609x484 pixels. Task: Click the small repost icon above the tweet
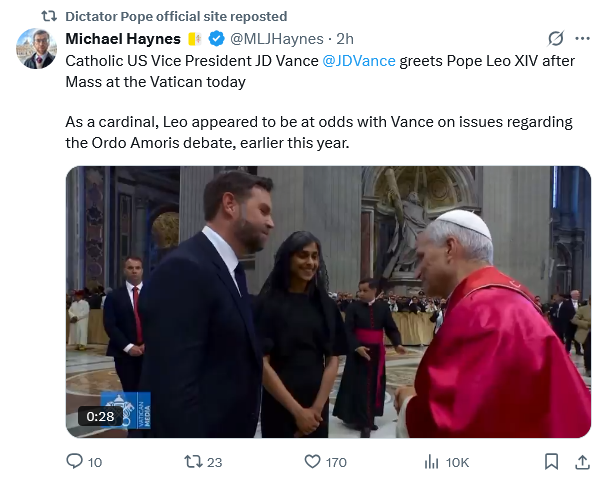(47, 16)
